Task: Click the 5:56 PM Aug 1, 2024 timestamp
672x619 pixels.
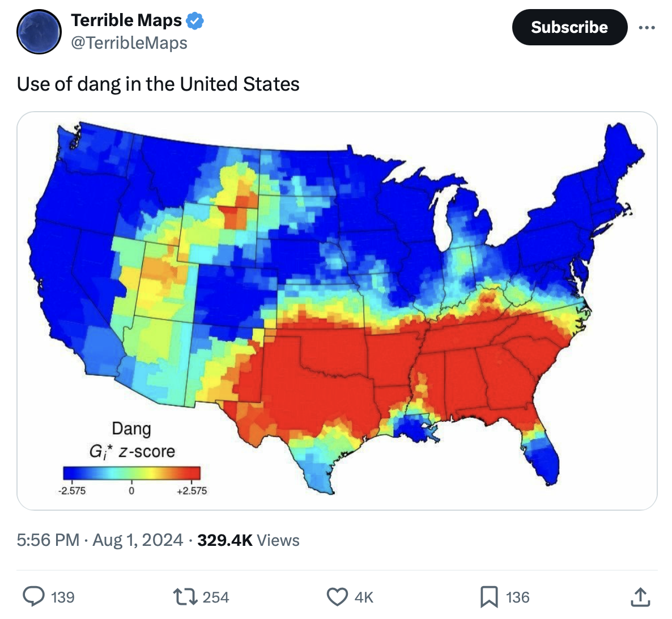Action: coord(100,540)
